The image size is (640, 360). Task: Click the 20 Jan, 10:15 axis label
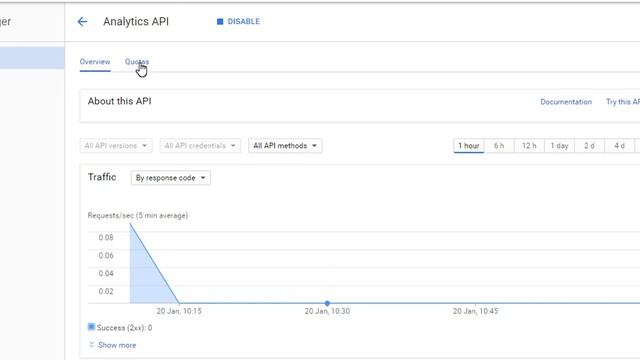179,311
